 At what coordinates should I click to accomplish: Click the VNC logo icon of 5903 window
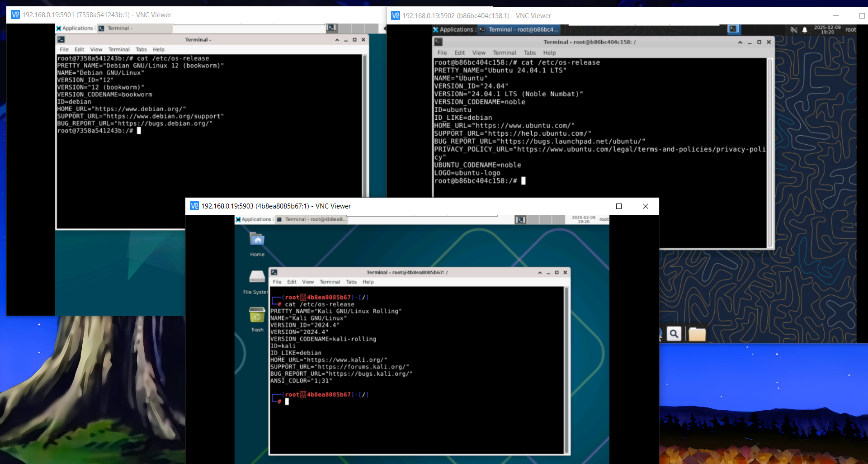pyautogui.click(x=194, y=206)
